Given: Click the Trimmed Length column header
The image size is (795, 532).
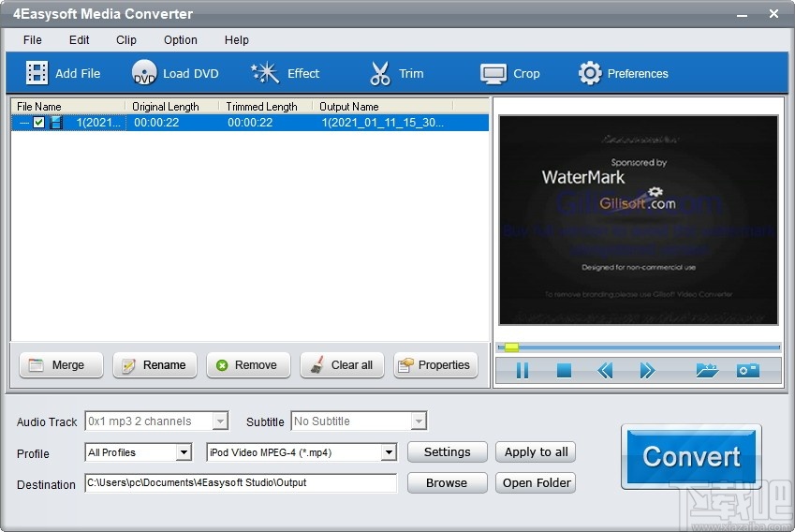Looking at the screenshot, I should tap(265, 107).
